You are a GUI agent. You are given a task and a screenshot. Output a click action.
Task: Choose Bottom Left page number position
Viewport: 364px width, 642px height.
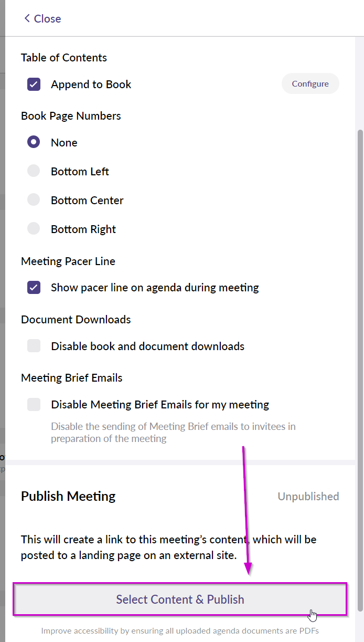(34, 171)
